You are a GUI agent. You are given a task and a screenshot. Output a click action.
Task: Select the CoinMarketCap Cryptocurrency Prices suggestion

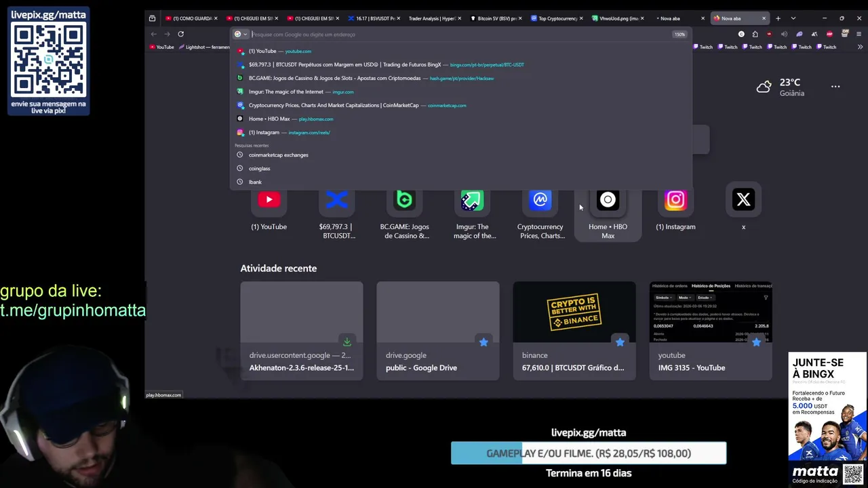461,105
